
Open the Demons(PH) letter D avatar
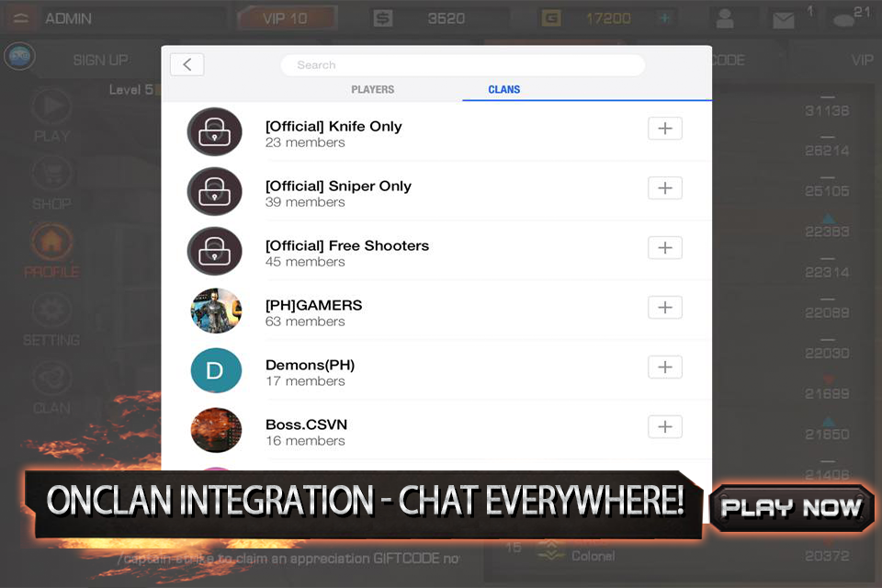point(216,370)
